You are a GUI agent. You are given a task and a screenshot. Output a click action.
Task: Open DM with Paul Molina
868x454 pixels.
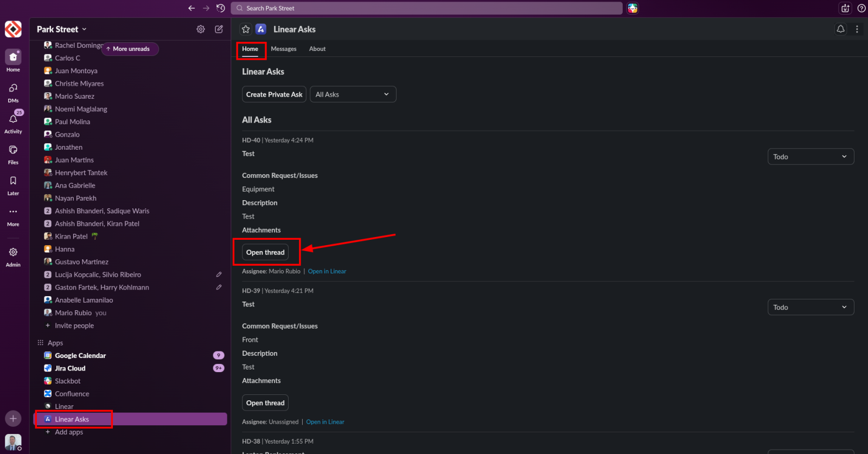click(x=130, y=122)
